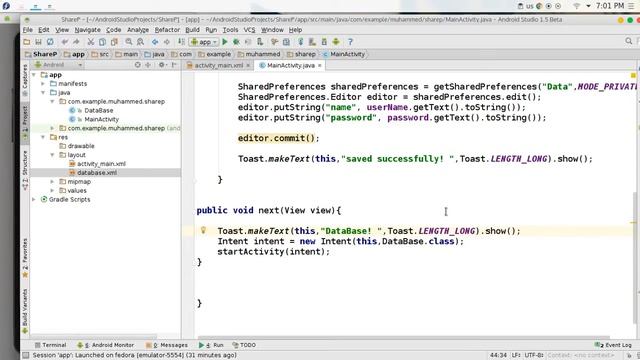Click the intention lightbulb icon
The width and height of the screenshot is (640, 360).
203,230
